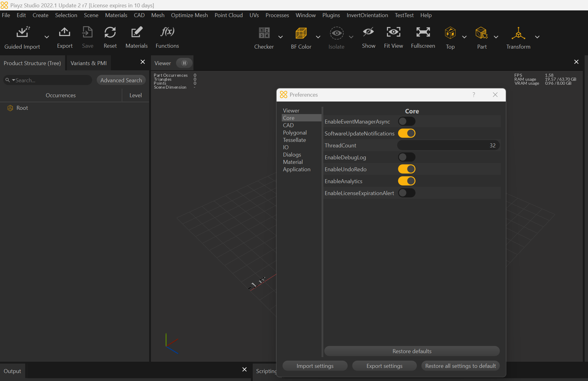The height and width of the screenshot is (381, 588).
Task: Expand the Part mode dropdown arrow
Action: coord(496,37)
